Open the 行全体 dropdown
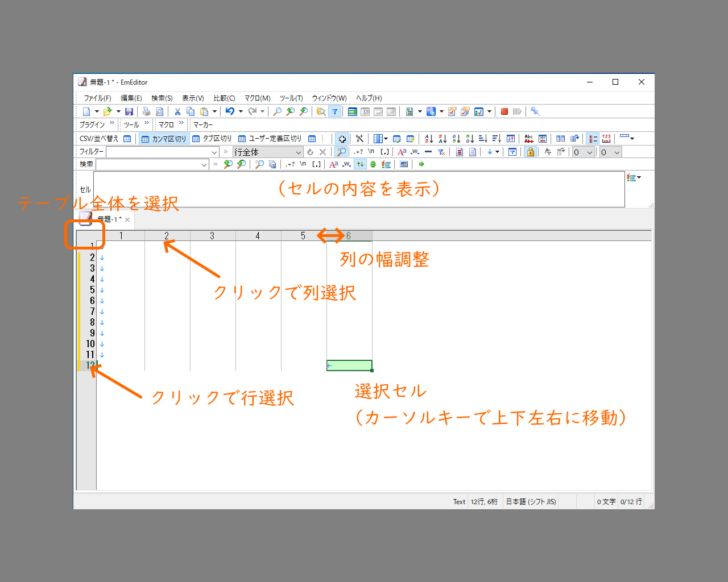 [x=300, y=152]
